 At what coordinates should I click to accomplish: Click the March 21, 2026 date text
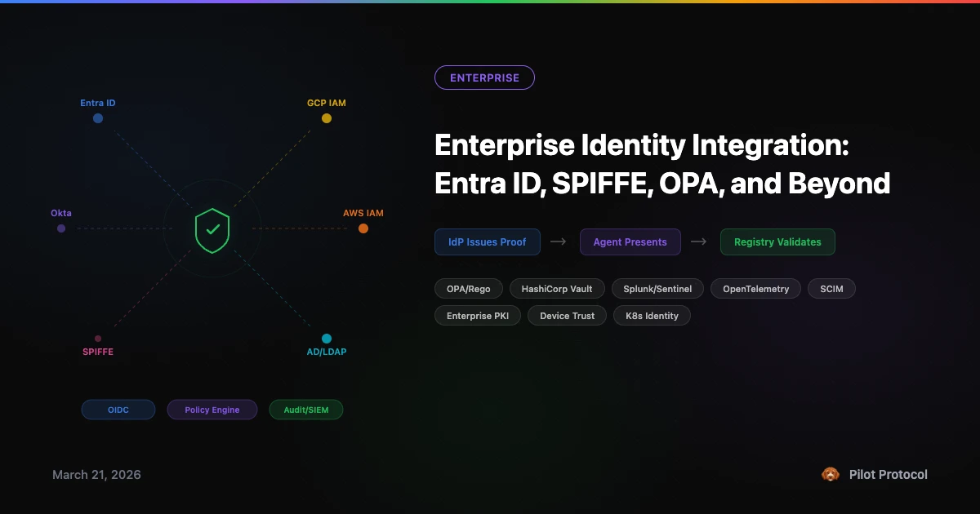click(96, 474)
